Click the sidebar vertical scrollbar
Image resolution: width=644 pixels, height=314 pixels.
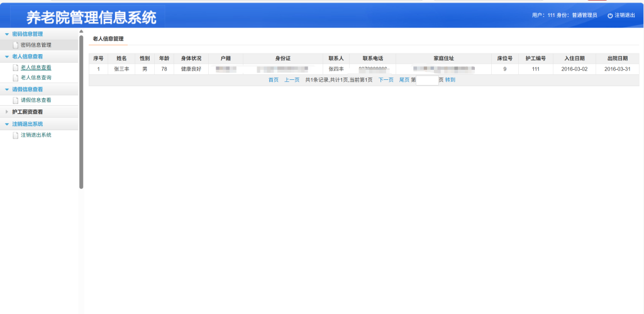[x=81, y=112]
